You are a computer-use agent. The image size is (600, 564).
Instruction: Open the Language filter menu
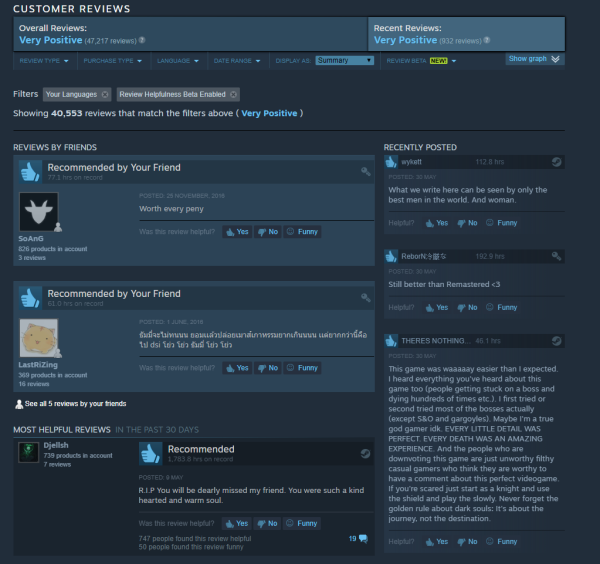pos(178,61)
